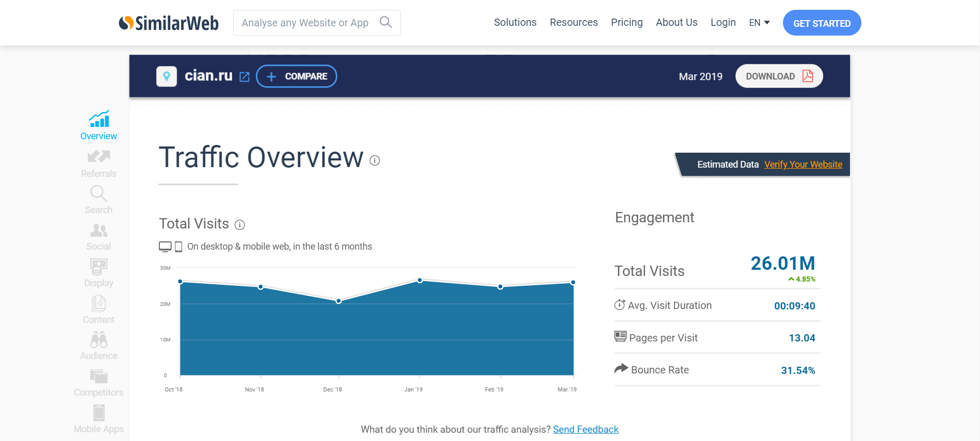Open the Competitors sidebar icon

[x=99, y=376]
